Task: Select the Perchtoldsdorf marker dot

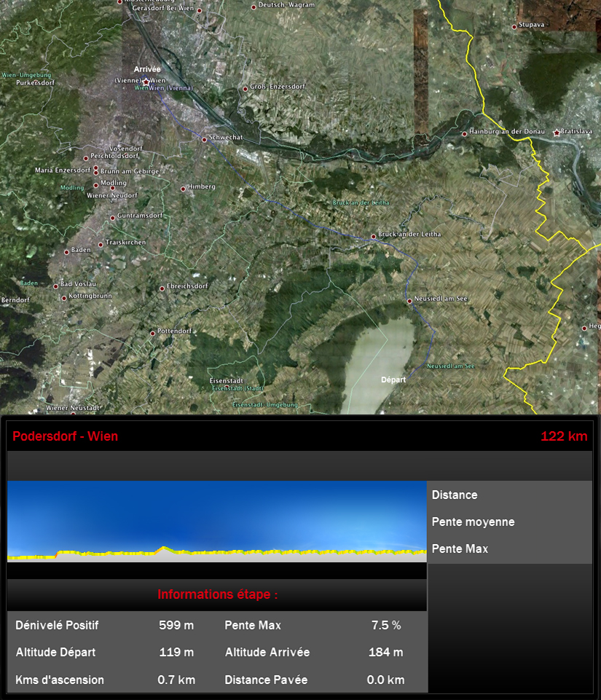Action: pyautogui.click(x=86, y=158)
